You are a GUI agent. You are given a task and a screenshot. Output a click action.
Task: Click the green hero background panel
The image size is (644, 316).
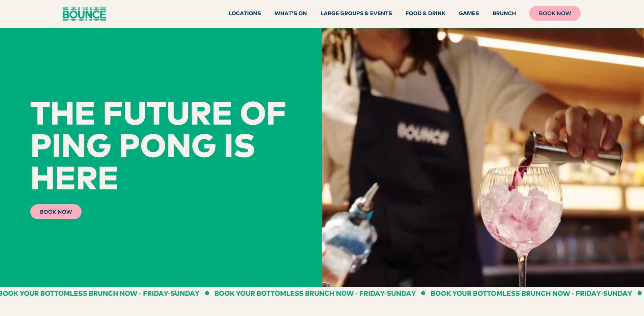(x=161, y=158)
